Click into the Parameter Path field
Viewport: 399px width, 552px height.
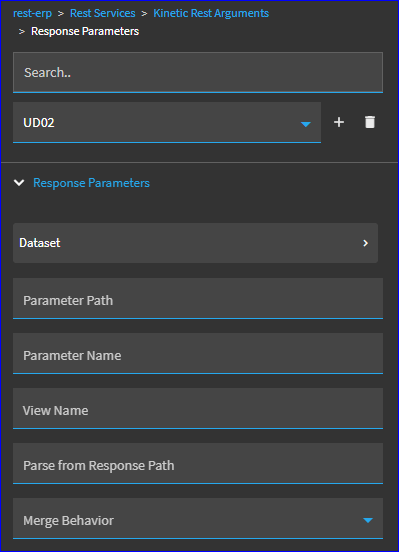198,299
